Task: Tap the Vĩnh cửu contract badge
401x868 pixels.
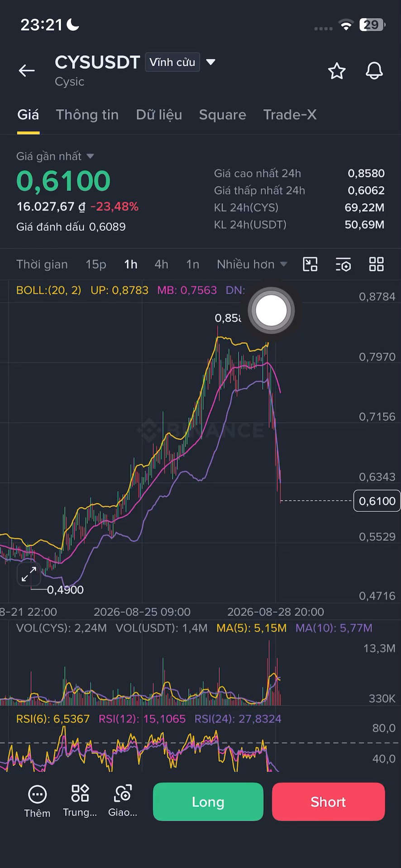Action: (172, 62)
